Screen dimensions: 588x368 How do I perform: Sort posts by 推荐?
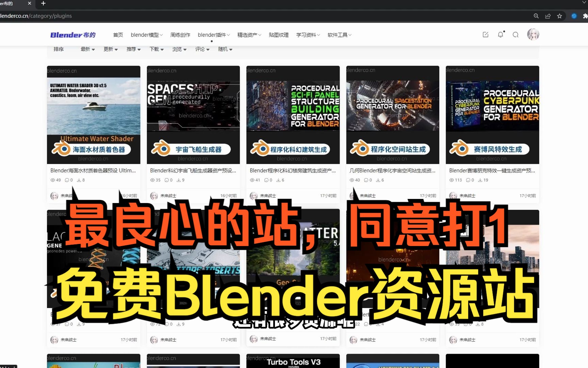coord(133,49)
